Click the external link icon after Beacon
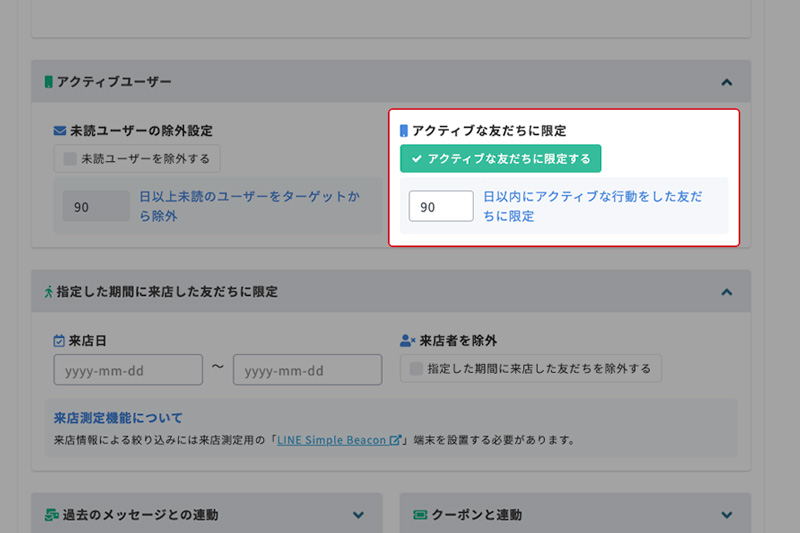The image size is (800, 533). [x=395, y=440]
